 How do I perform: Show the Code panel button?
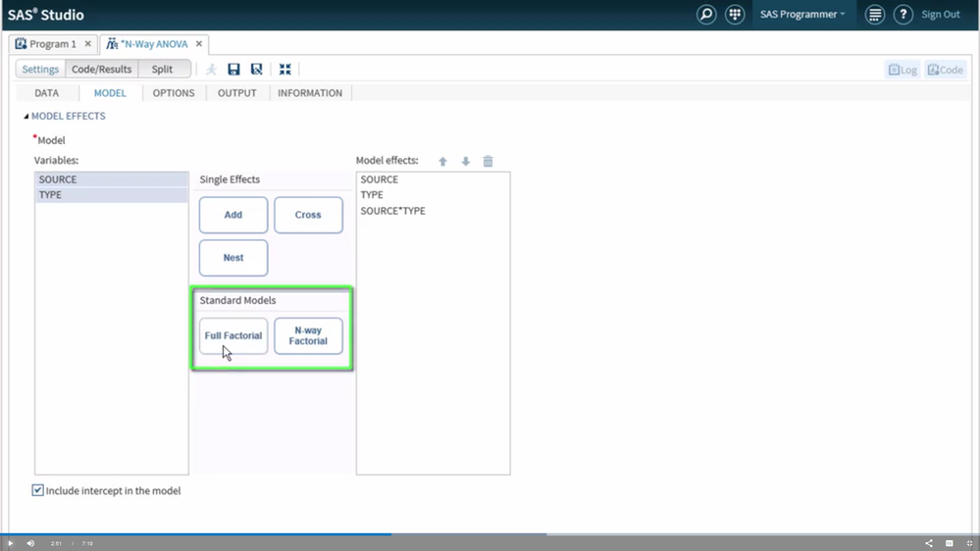click(x=946, y=70)
